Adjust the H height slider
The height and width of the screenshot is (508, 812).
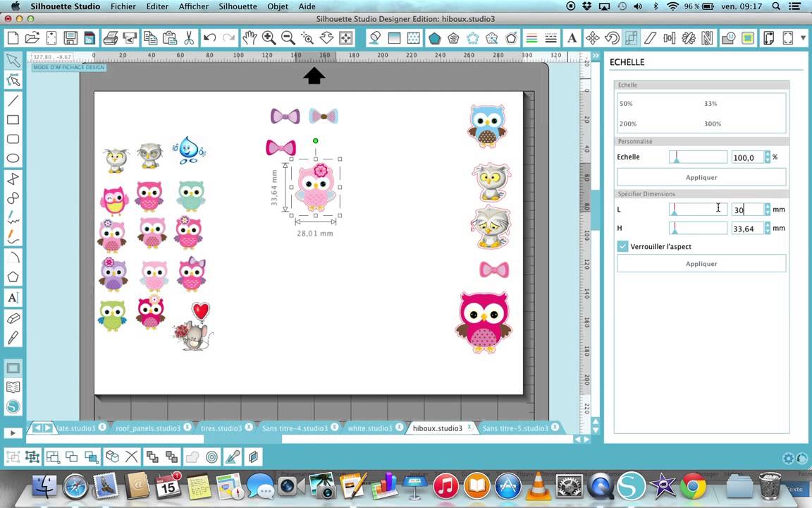pos(698,228)
